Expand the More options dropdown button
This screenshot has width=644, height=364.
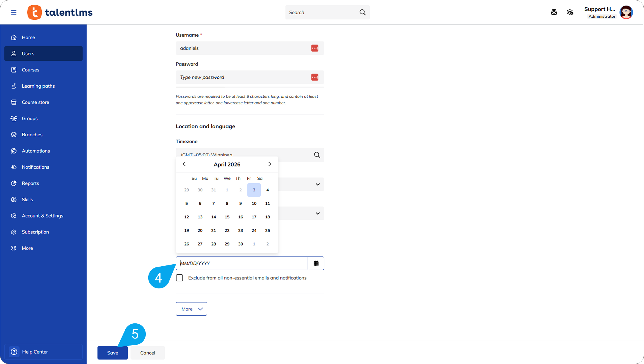coord(191,309)
